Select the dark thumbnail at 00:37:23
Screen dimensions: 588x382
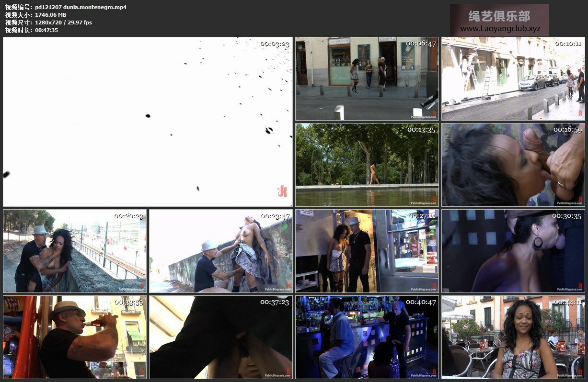tap(220, 337)
